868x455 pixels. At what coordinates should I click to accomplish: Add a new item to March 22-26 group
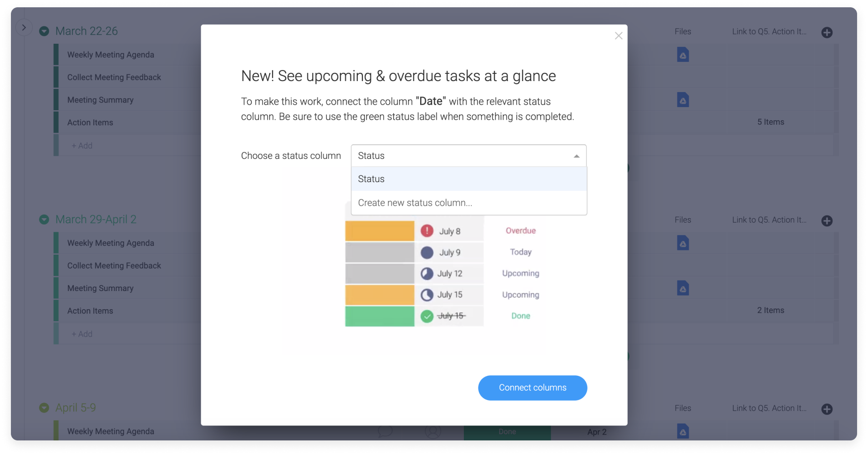click(82, 146)
